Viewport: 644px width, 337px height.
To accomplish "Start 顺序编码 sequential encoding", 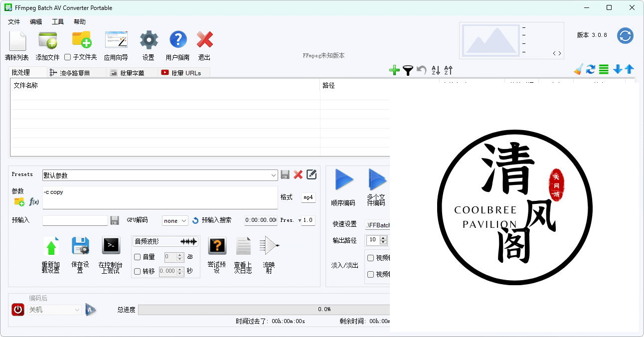I will click(x=344, y=179).
